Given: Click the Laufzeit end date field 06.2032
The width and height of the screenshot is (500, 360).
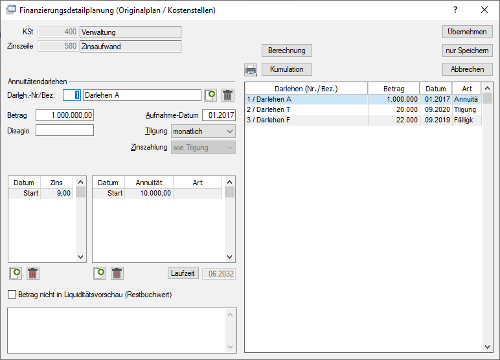Looking at the screenshot, I should coord(219,274).
